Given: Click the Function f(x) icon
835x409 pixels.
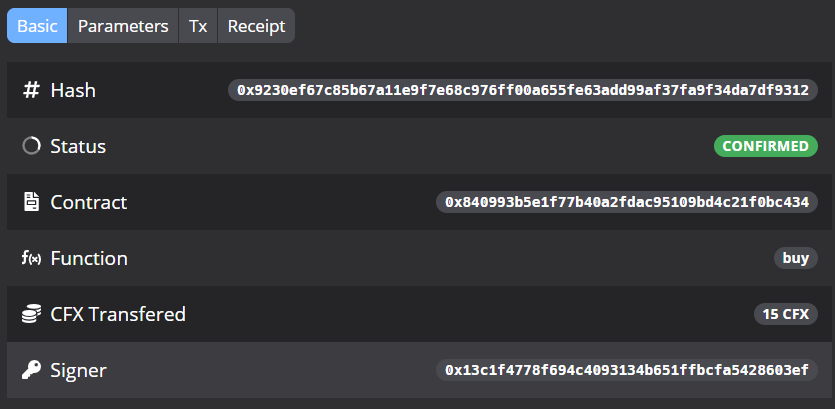Looking at the screenshot, I should pos(31,258).
